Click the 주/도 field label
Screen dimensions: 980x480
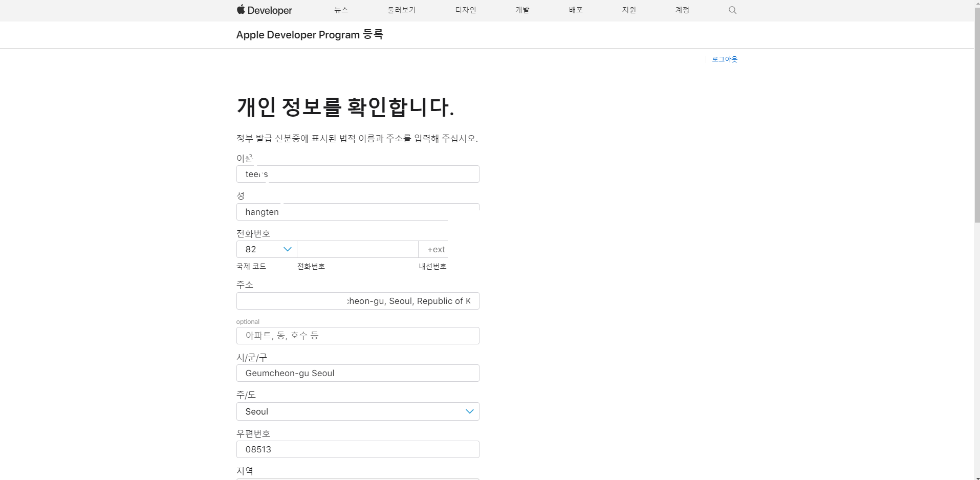point(246,395)
